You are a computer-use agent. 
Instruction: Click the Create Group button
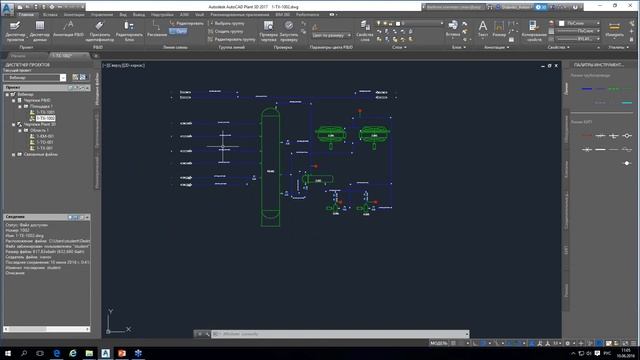[225, 31]
